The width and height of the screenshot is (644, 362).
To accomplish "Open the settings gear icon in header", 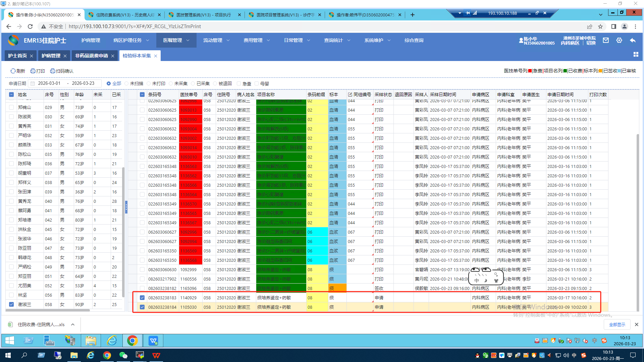I will [x=619, y=40].
